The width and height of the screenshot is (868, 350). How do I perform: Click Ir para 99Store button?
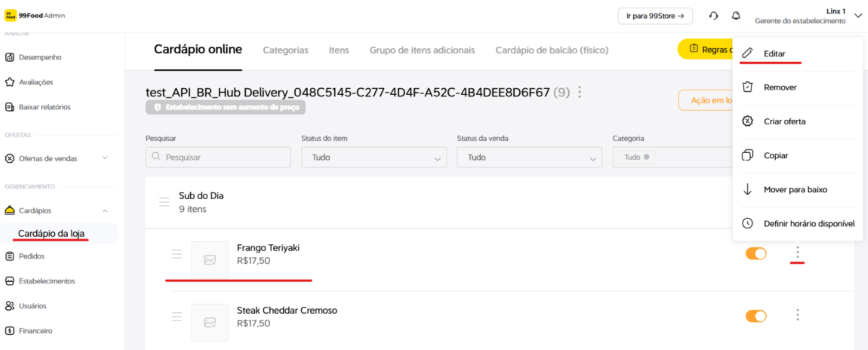tap(655, 16)
